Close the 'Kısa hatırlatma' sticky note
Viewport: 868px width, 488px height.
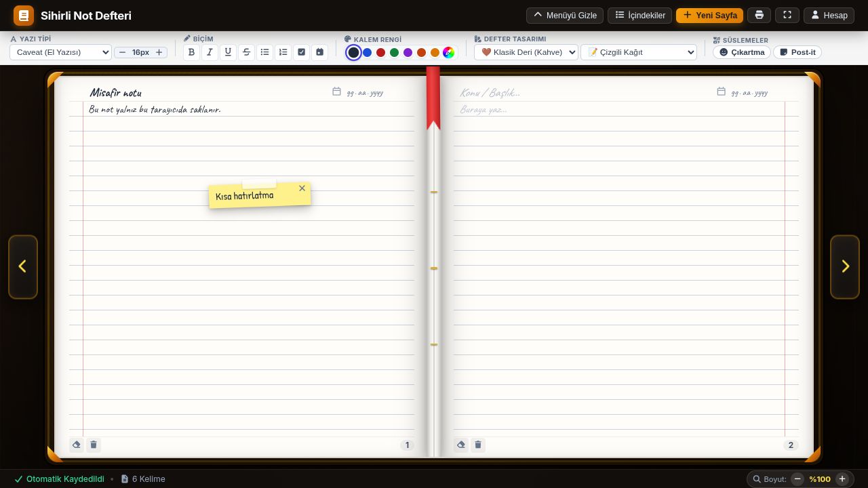click(302, 188)
